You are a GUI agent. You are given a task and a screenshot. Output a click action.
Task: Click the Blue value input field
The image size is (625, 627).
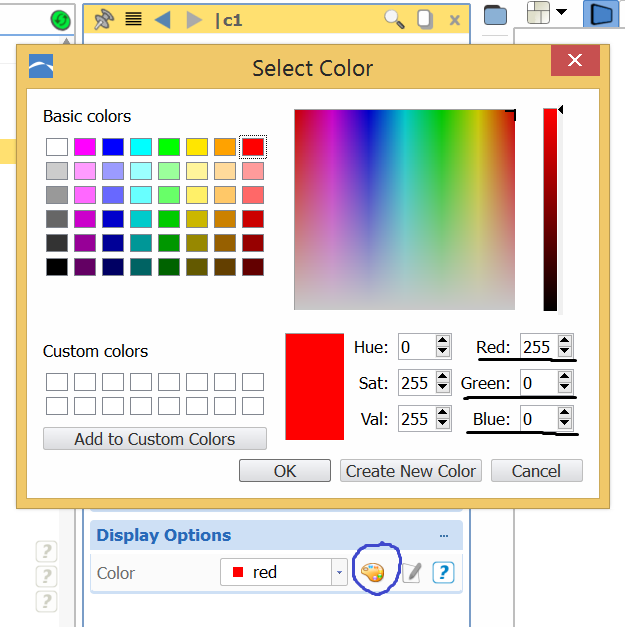(539, 419)
